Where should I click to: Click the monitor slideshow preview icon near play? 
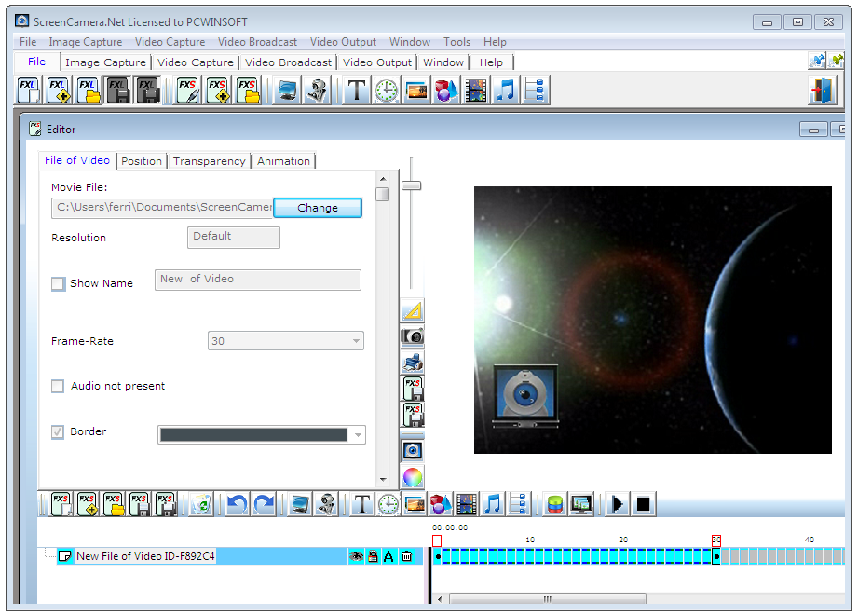581,504
